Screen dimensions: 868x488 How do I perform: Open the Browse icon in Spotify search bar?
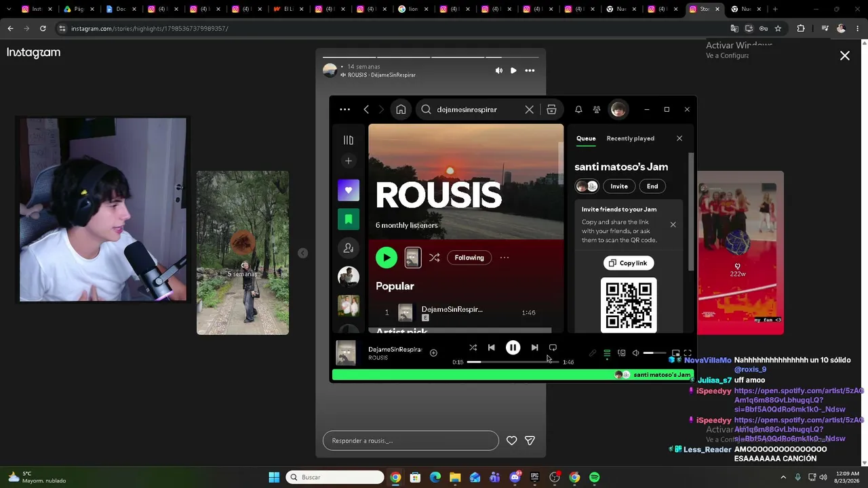tap(551, 109)
